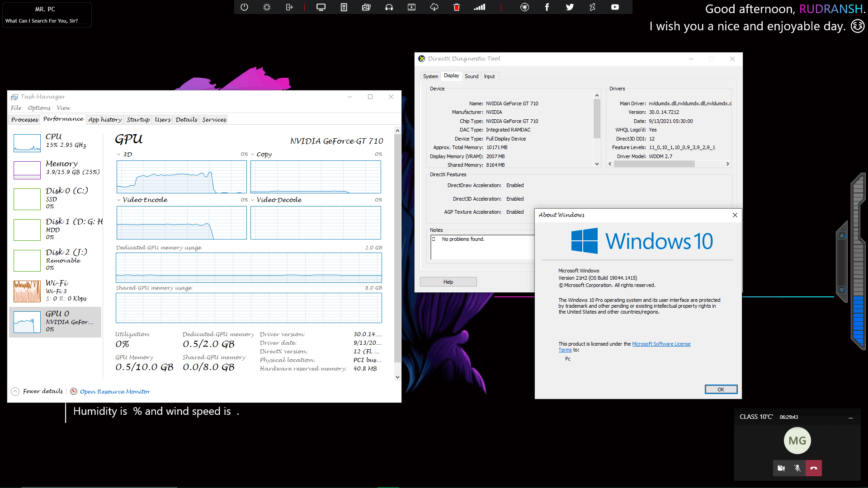This screenshot has height=488, width=868.
Task: Open the Microsoft Software License link
Action: [661, 344]
